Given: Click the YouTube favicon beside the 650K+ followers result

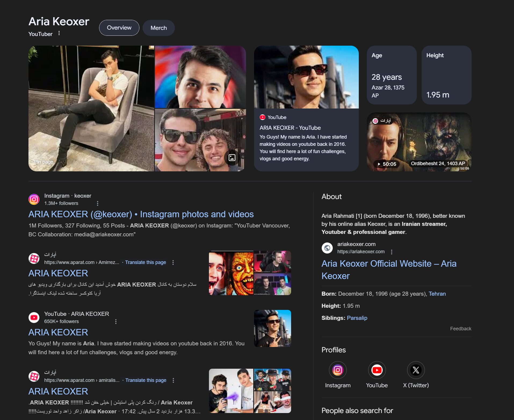Looking at the screenshot, I should coord(34,317).
